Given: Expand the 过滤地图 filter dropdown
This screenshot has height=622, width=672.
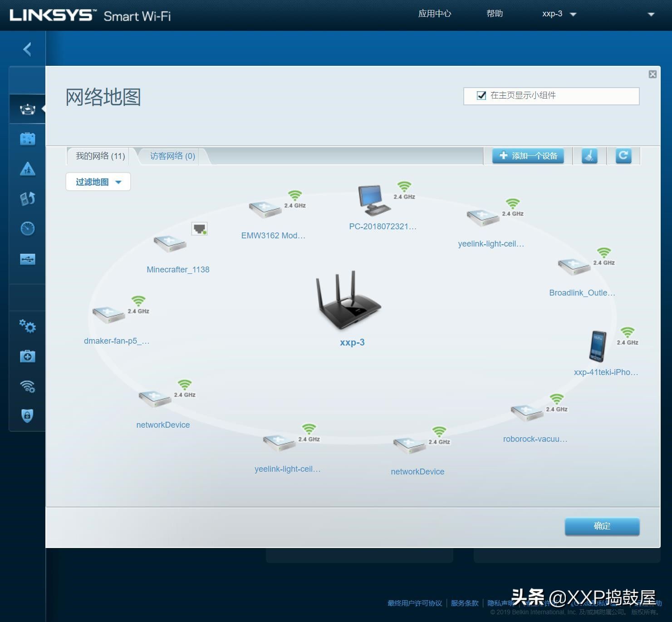Looking at the screenshot, I should [98, 182].
